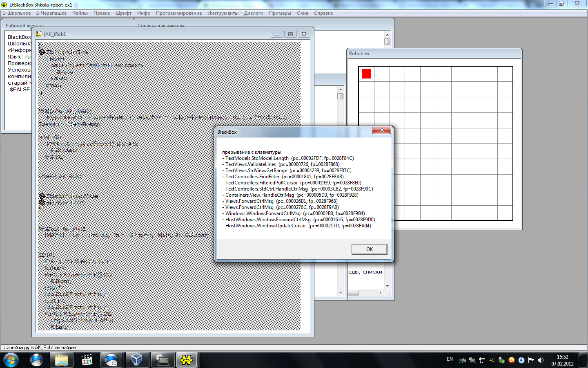The width and height of the screenshot is (588, 368).
Task: Open the Справка menu
Action: (x=323, y=13)
